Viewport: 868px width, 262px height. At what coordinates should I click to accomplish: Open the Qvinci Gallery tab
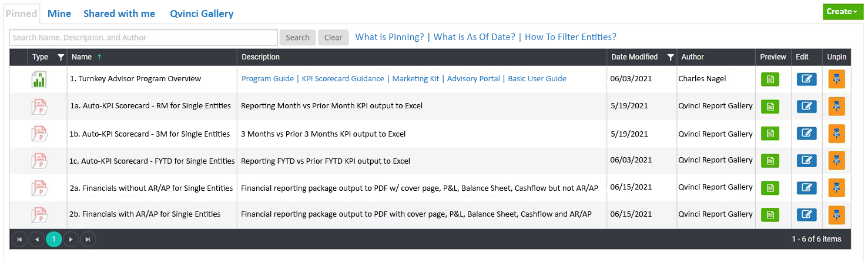(202, 14)
